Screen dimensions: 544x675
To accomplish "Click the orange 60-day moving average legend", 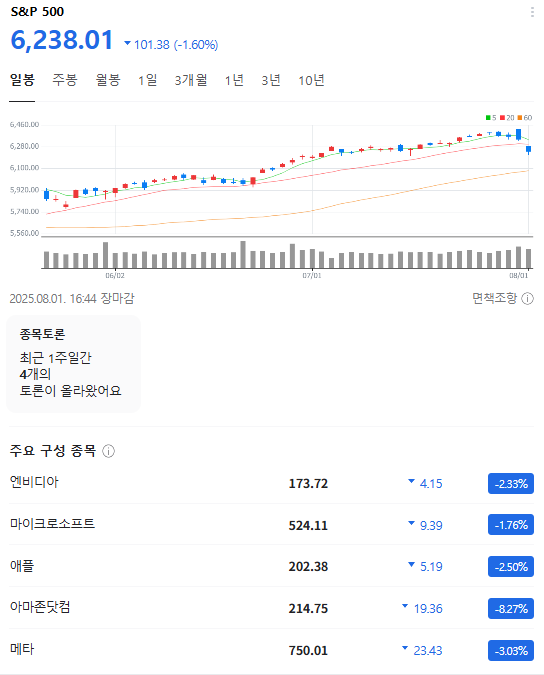I will click(525, 118).
